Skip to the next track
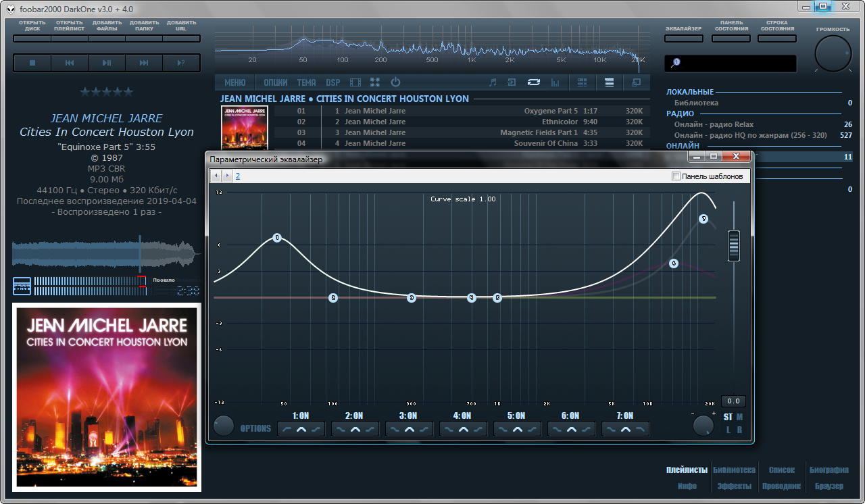The width and height of the screenshot is (865, 504). (x=144, y=63)
